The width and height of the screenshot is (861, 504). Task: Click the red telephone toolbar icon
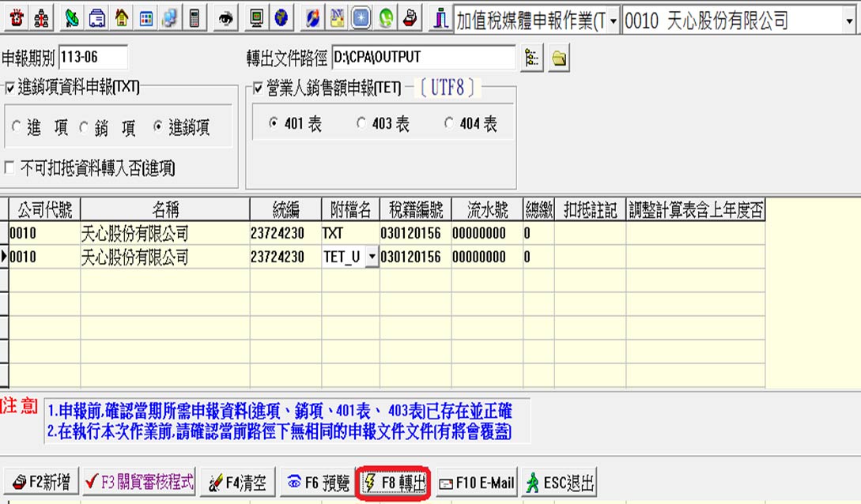tap(17, 18)
